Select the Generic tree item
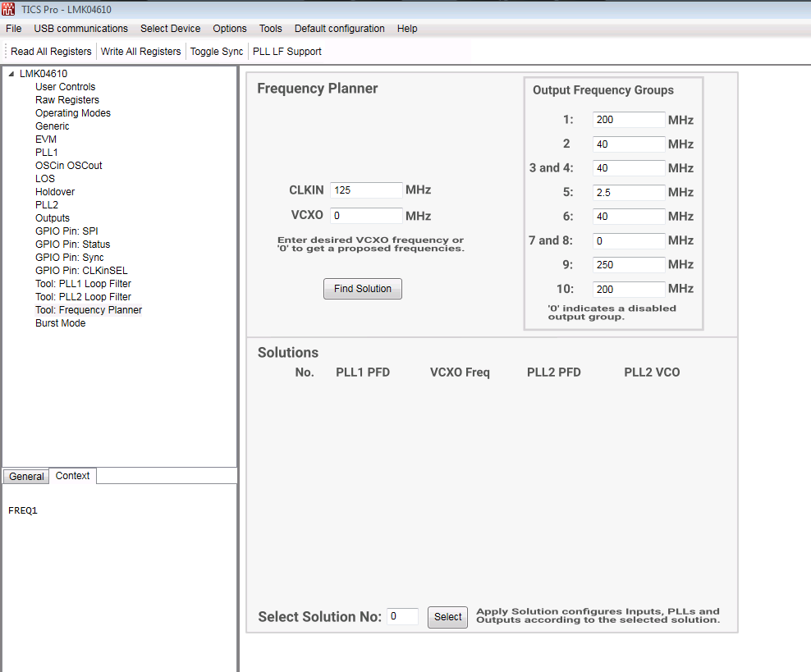This screenshot has height=672, width=811. [x=53, y=126]
